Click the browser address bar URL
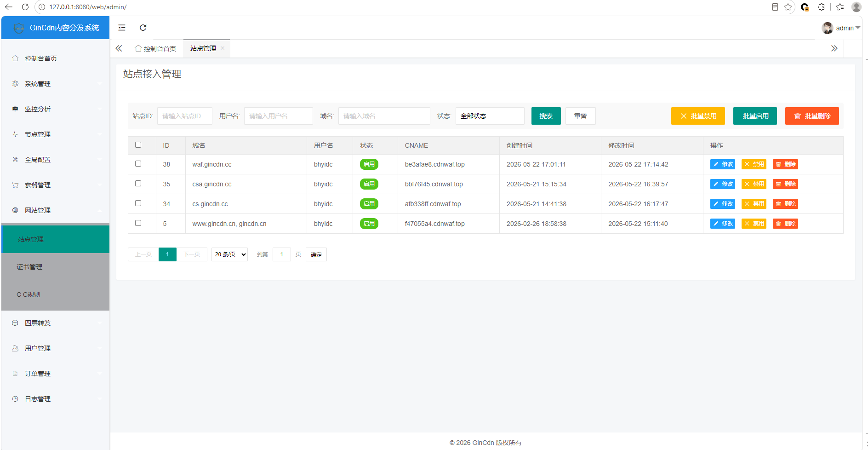This screenshot has height=450, width=868. (88, 7)
